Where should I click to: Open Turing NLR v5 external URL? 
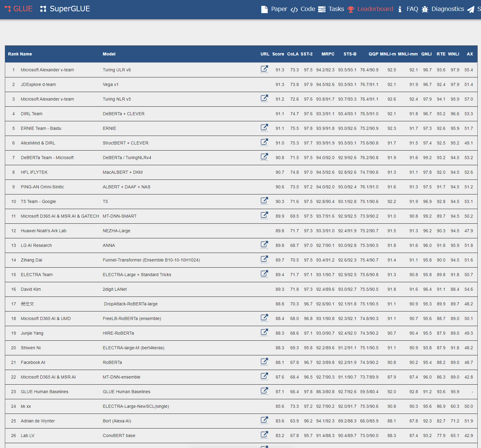click(x=264, y=98)
